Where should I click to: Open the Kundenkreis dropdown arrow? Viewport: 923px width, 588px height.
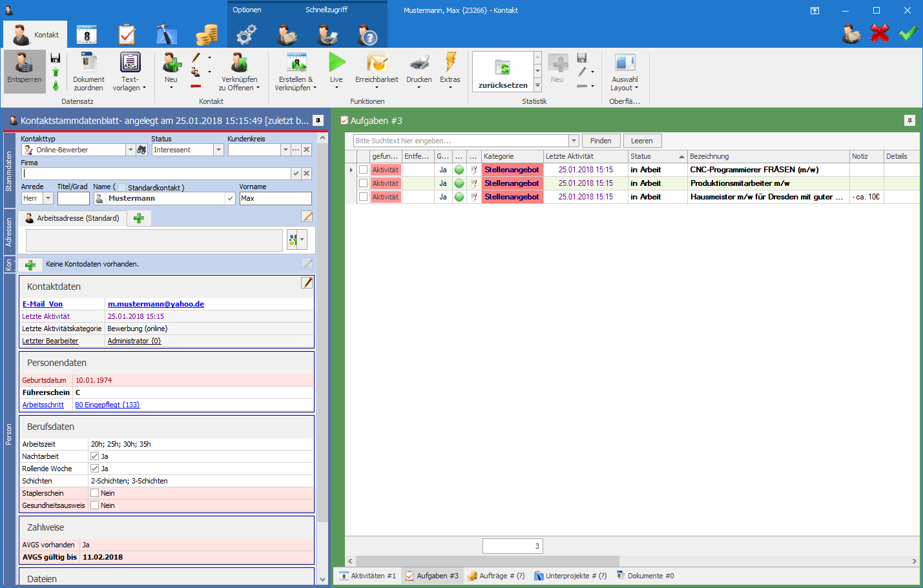tap(285, 150)
